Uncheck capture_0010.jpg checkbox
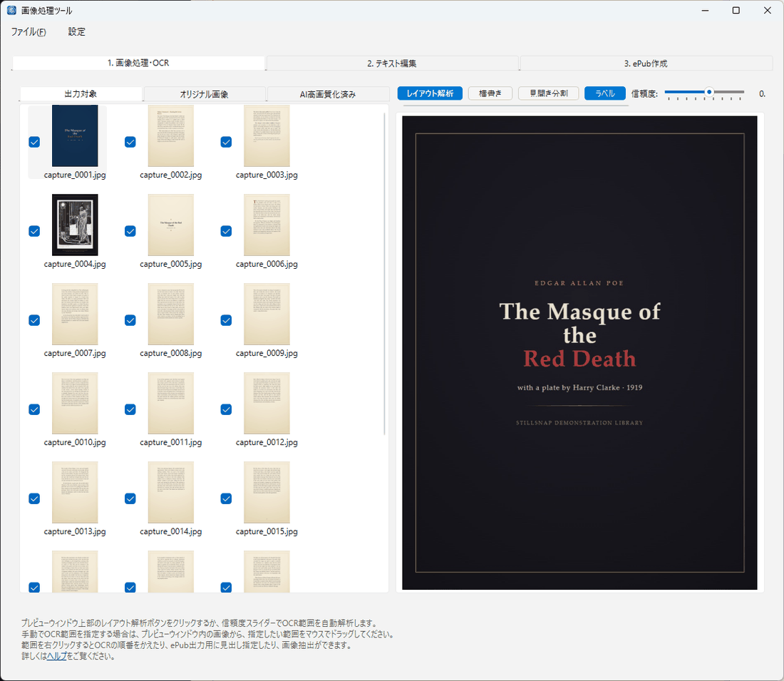The height and width of the screenshot is (681, 784). (34, 409)
